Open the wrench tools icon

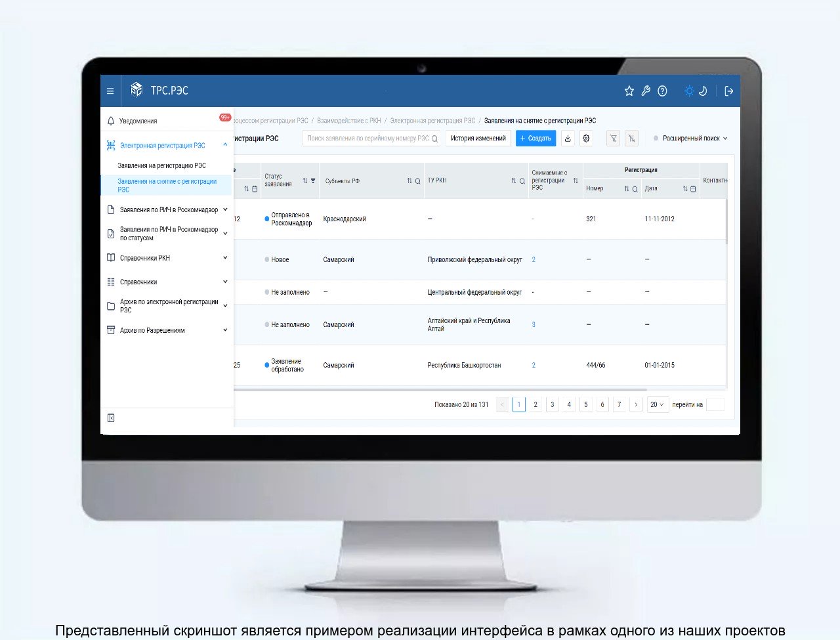646,91
